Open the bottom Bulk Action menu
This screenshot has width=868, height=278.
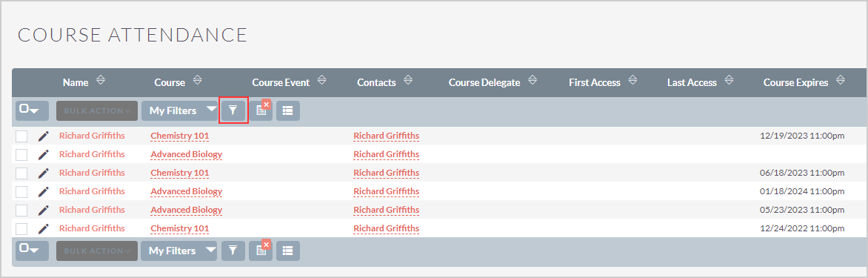pos(97,251)
